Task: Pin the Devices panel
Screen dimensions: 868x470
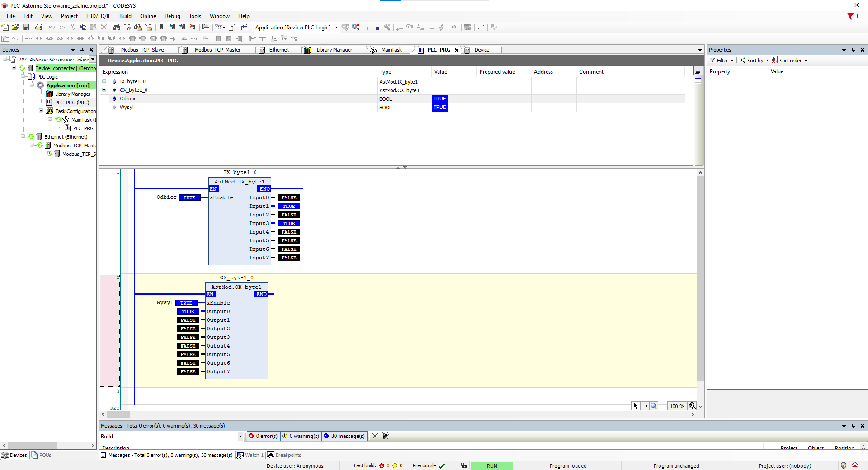Action: 82,50
